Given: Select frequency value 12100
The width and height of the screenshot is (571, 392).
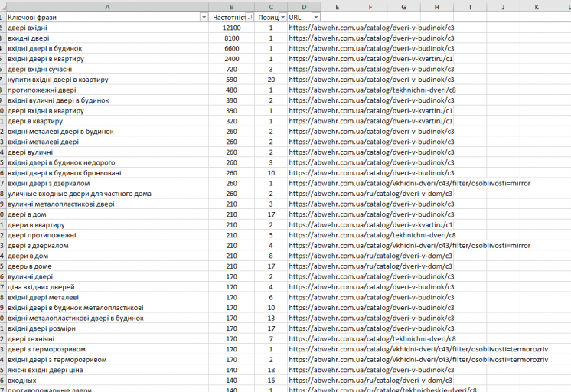Looking at the screenshot, I should [232, 28].
